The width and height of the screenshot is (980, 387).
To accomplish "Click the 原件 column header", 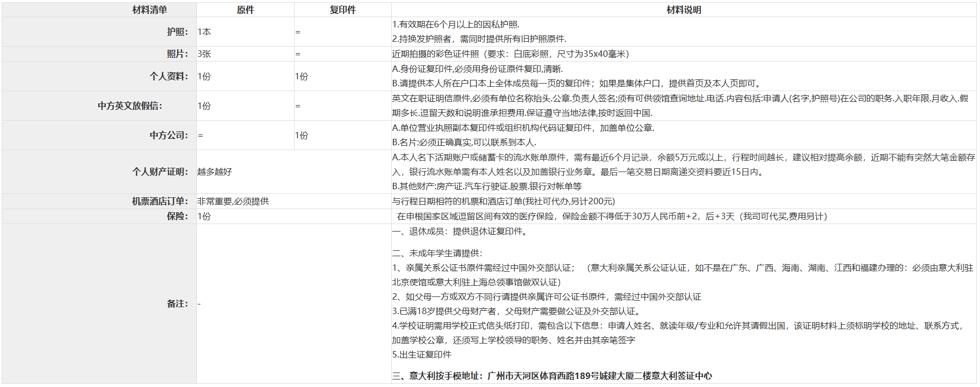I will (x=245, y=10).
